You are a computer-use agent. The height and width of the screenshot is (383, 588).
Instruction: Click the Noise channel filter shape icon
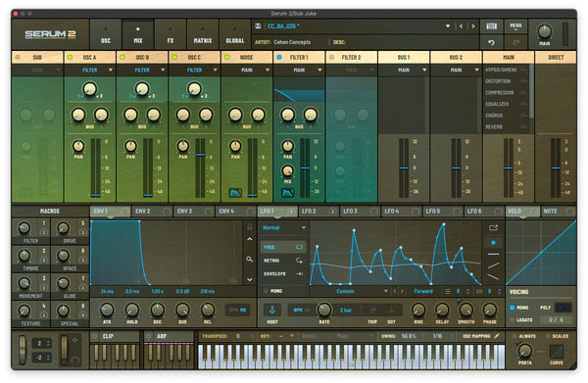(x=235, y=193)
